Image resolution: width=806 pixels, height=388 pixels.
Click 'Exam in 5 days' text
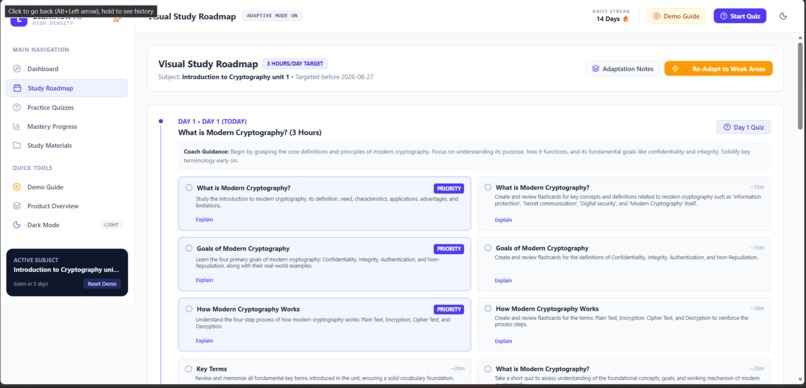pos(30,284)
